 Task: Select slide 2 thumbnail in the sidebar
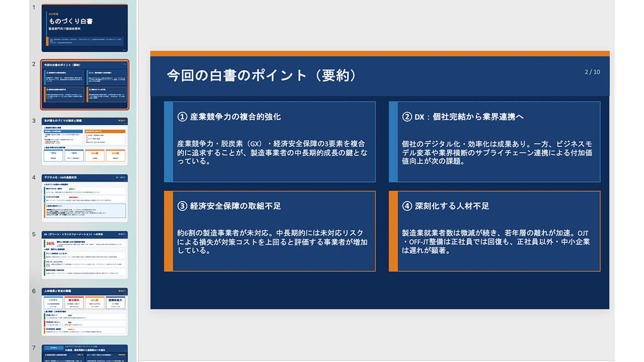pos(85,85)
